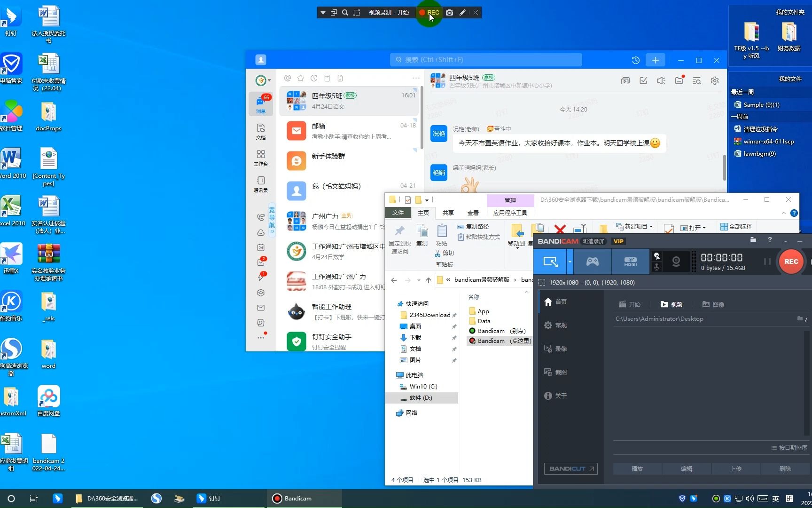Open the 通讯录 section in DingTalk sidebar
Viewport: 812px width, 508px height.
[x=261, y=184]
